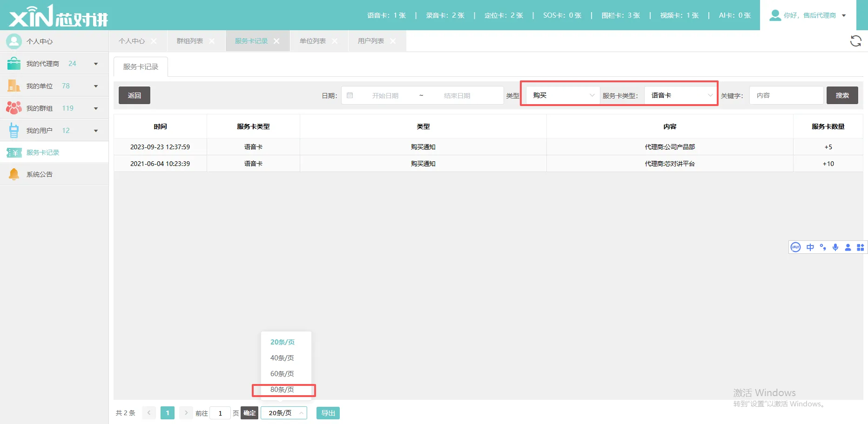Viewport: 868px width, 424px height.
Task: Expand 我的代理商 menu arrow
Action: 96,64
